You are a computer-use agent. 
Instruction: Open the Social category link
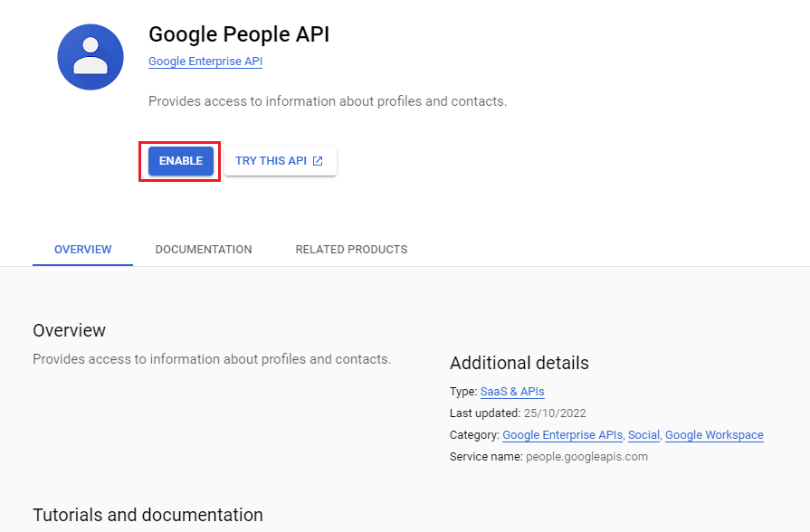(x=643, y=435)
